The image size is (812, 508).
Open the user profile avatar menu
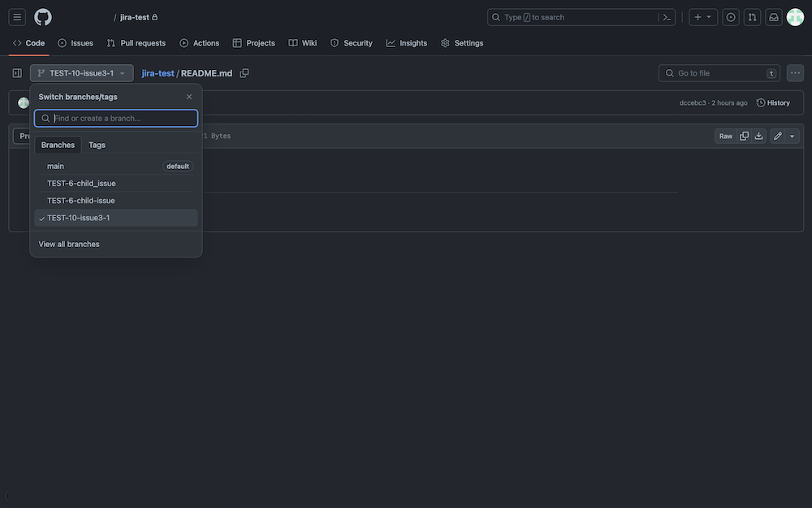pyautogui.click(x=795, y=17)
